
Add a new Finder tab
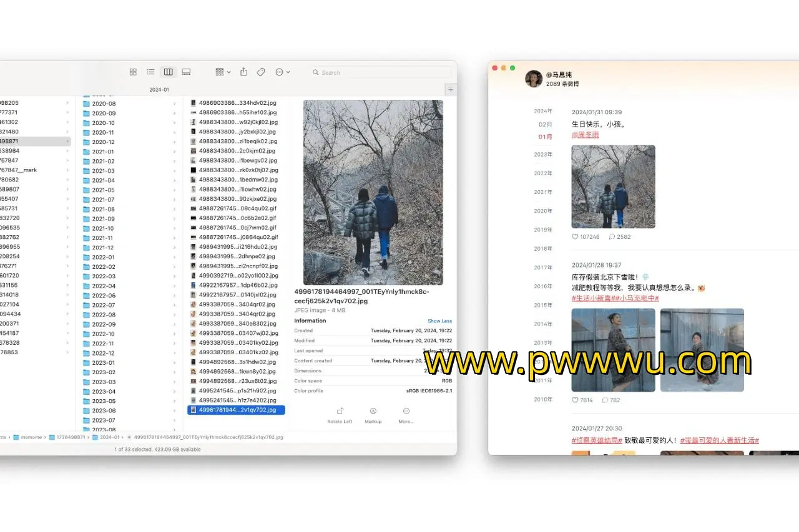(451, 90)
